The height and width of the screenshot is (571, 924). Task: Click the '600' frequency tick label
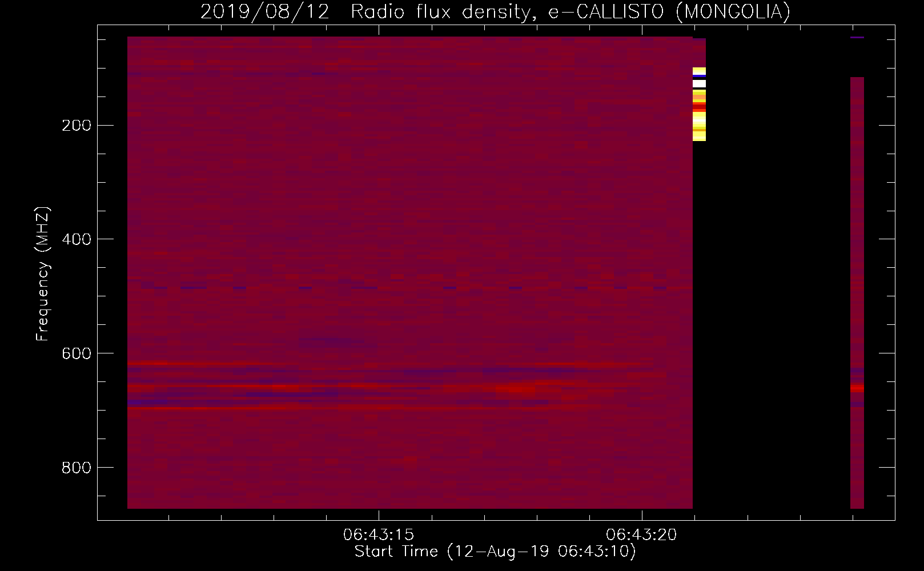click(77, 353)
